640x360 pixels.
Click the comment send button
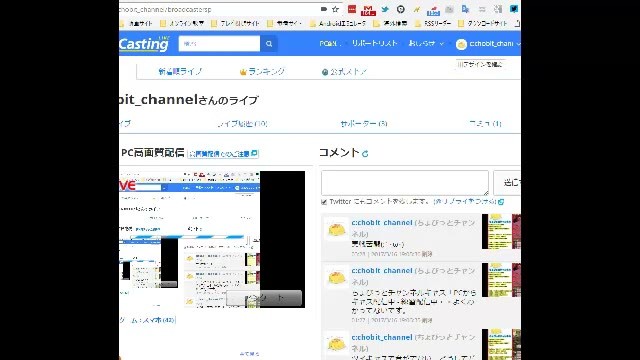pyautogui.click(x=507, y=182)
